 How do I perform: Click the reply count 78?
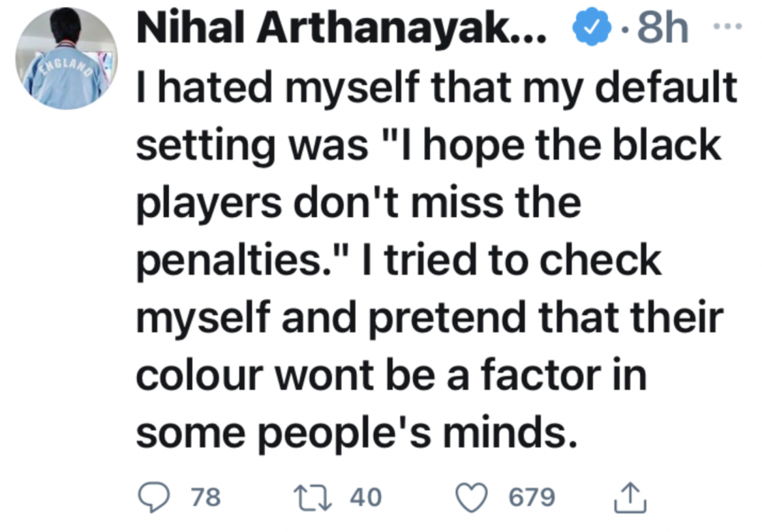(204, 498)
